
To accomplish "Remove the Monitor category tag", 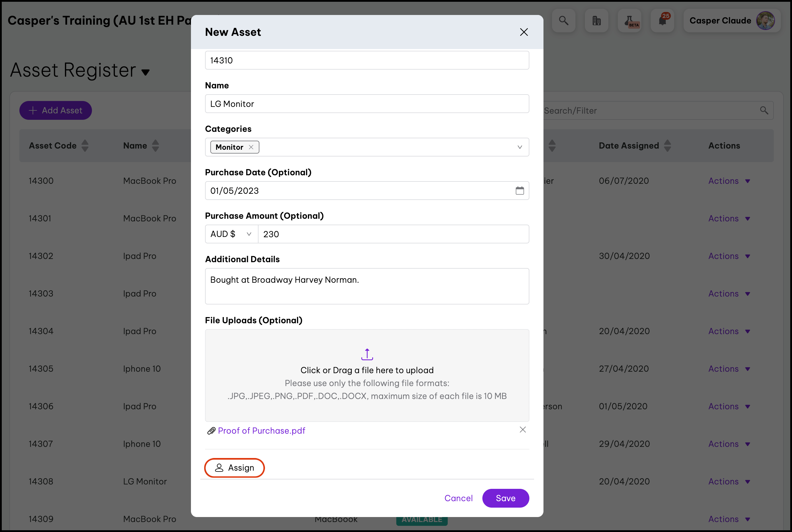I will [x=251, y=147].
